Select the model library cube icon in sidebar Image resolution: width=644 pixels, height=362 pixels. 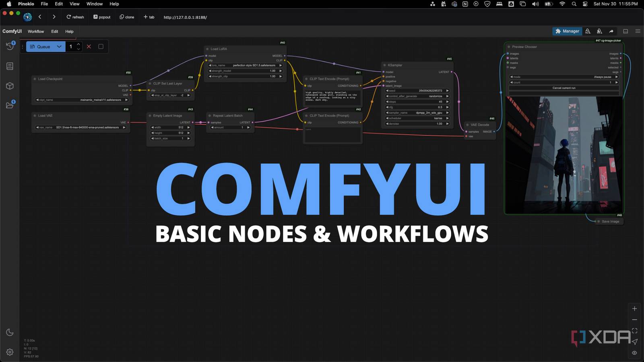pyautogui.click(x=10, y=86)
